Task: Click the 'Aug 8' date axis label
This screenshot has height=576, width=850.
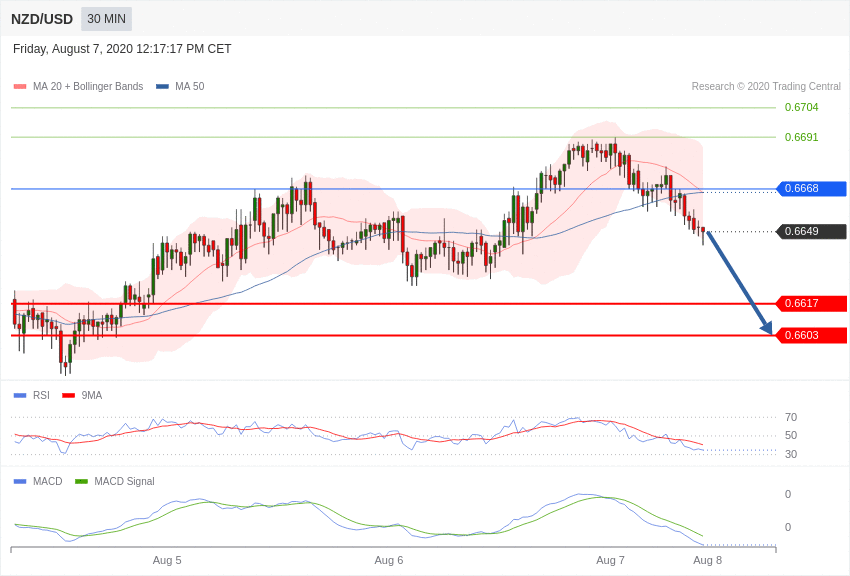Action: (707, 560)
